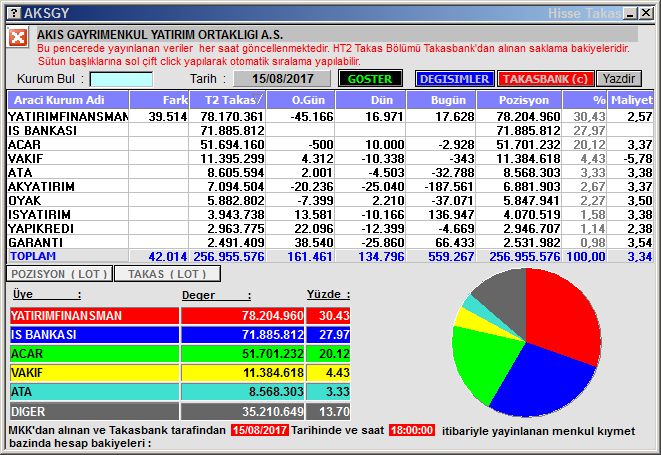Click the gray DIGER legend bar
The image size is (661, 455).
(x=94, y=411)
